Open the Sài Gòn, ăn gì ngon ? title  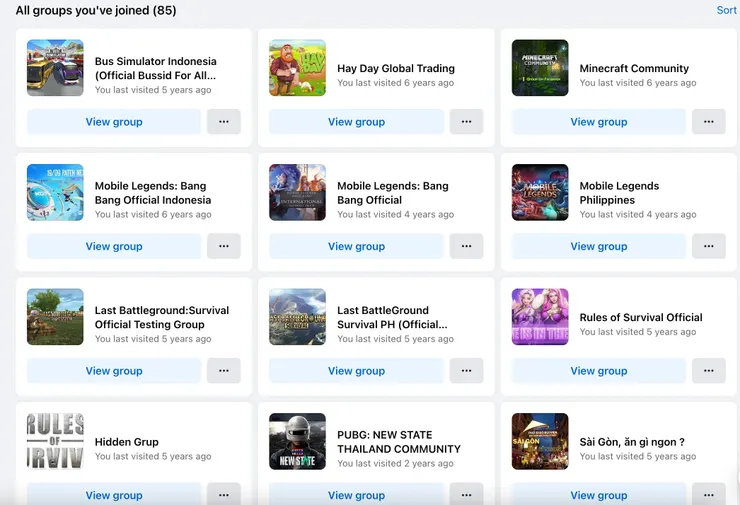[632, 442]
